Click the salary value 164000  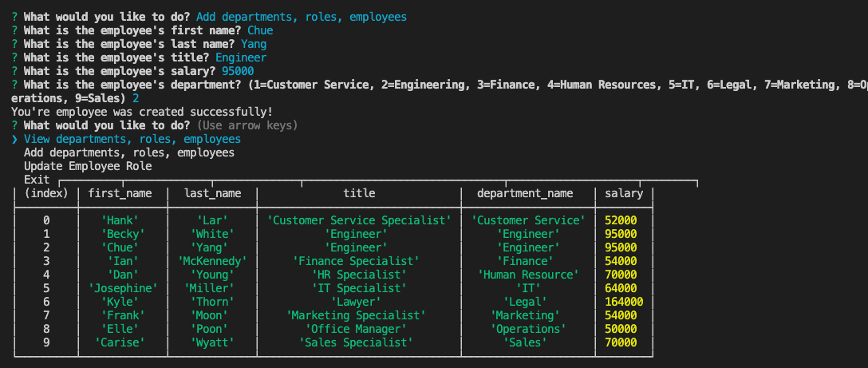[624, 302]
